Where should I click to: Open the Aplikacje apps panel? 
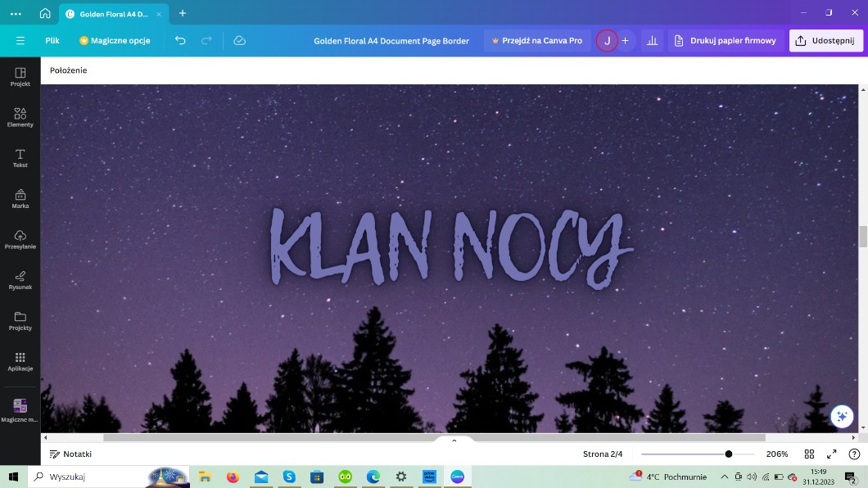[x=20, y=361]
